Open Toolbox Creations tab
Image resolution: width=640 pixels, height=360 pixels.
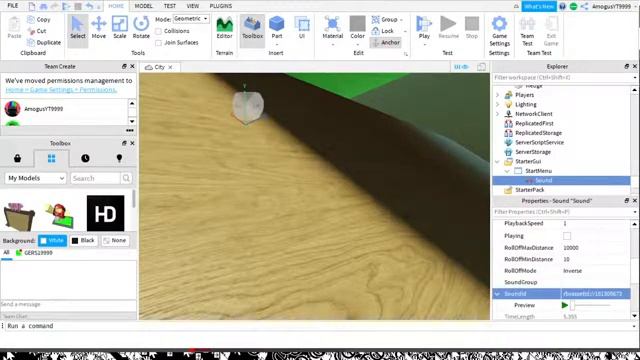tap(119, 158)
